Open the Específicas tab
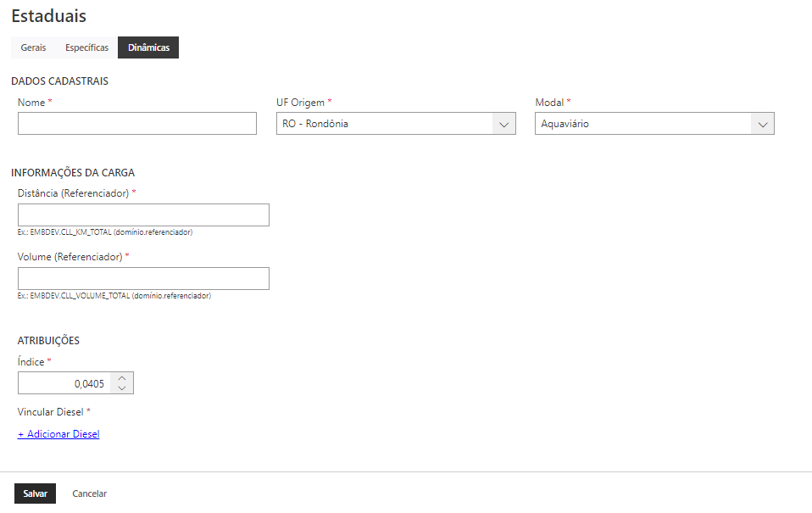The height and width of the screenshot is (513, 812). pyautogui.click(x=86, y=47)
